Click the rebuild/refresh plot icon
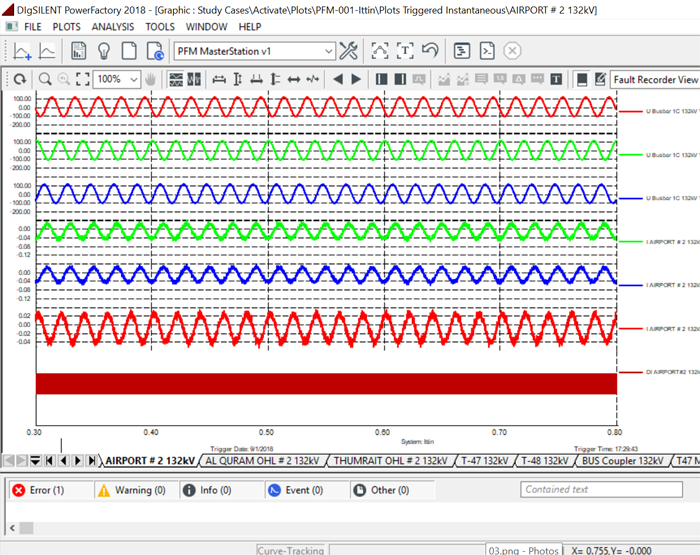Image resolution: width=700 pixels, height=555 pixels. 19,79
